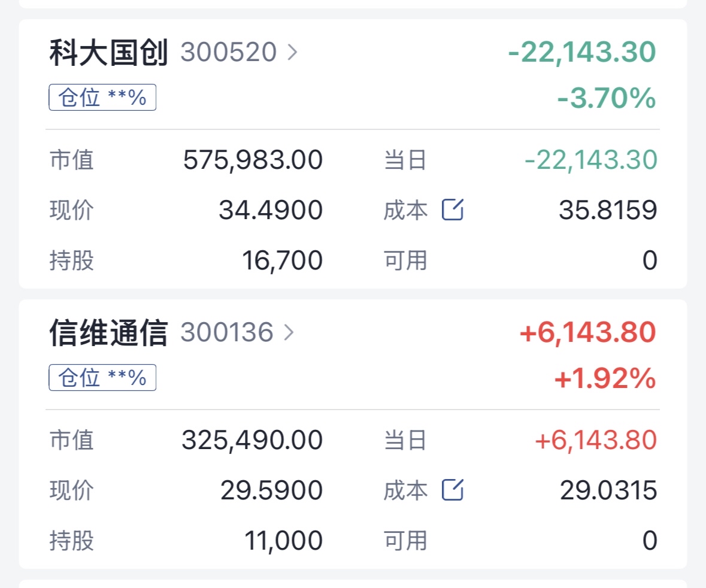Select the 325,490.00 market value
The width and height of the screenshot is (706, 588).
point(252,440)
